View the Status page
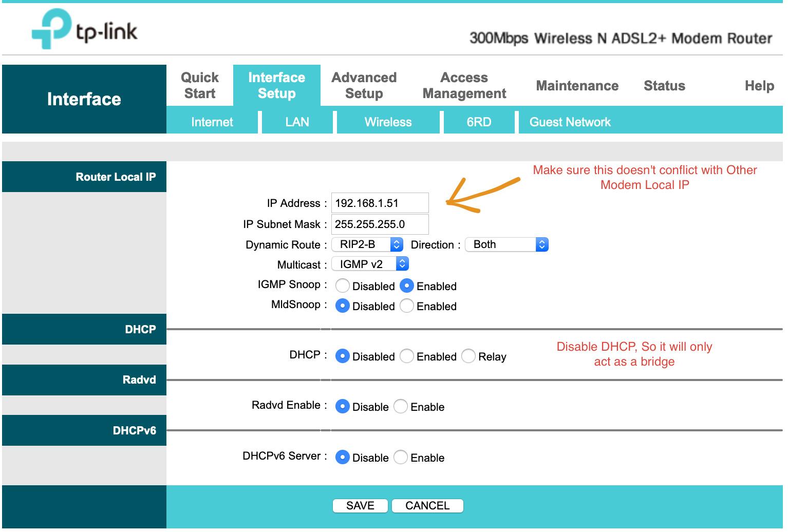The image size is (788, 532). click(x=664, y=86)
